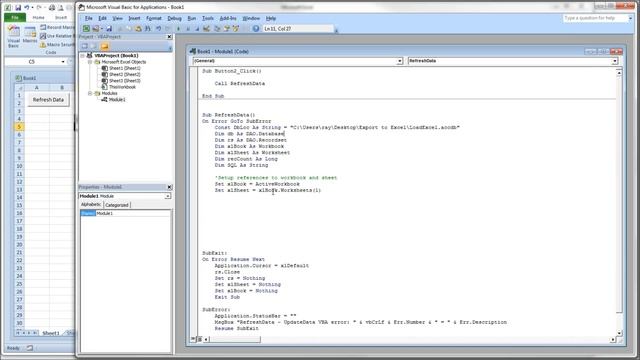Open the Add-Ins menu
This screenshot has height=360, width=640.
228,18
